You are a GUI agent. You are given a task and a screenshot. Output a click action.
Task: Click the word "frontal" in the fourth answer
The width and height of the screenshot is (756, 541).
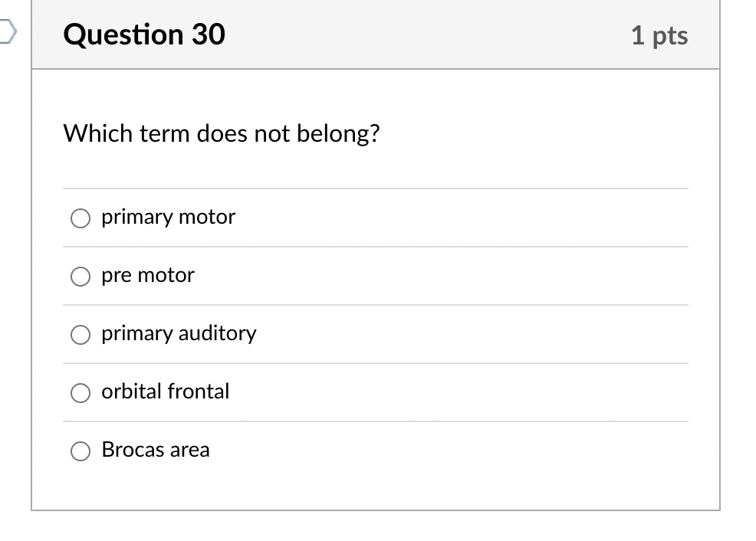pos(198,392)
